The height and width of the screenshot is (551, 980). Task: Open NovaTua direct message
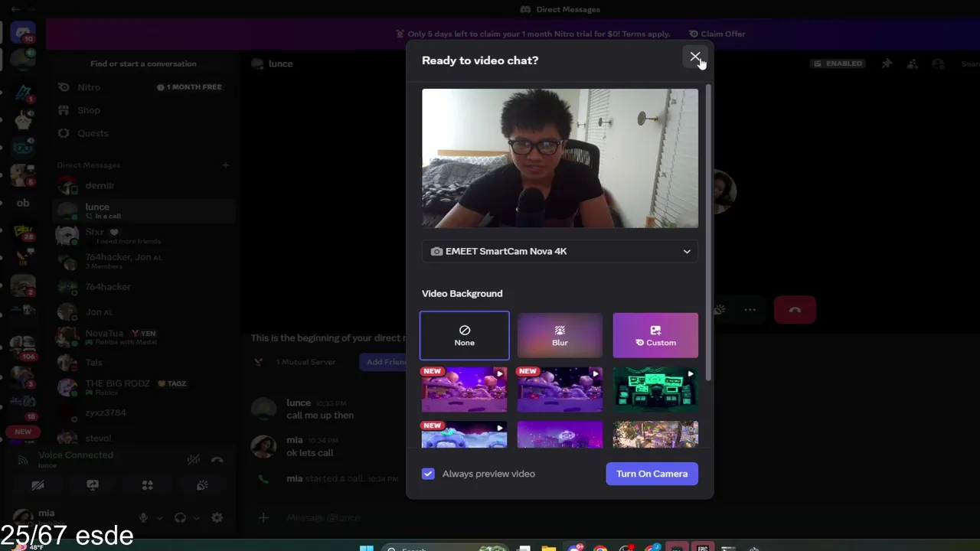pos(142,337)
